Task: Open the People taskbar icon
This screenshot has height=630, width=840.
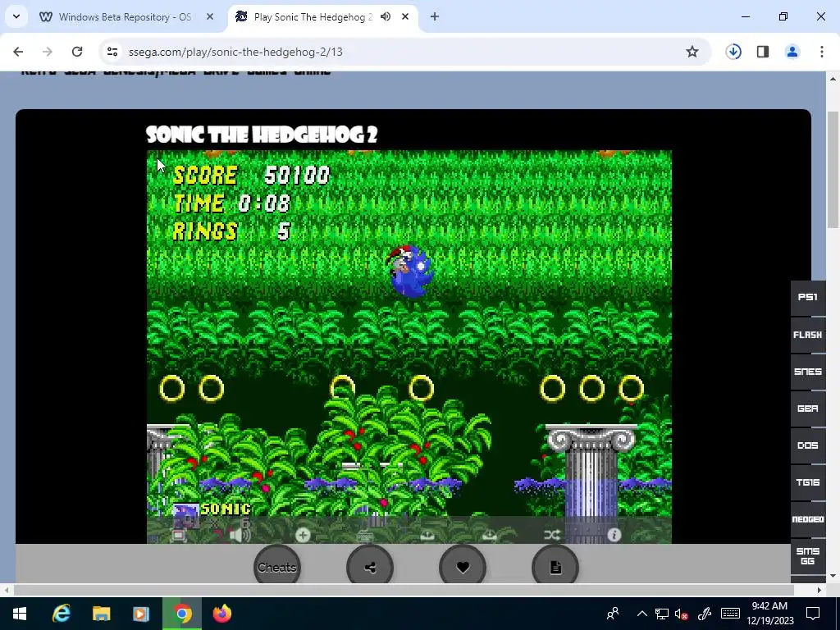Action: [x=613, y=614]
